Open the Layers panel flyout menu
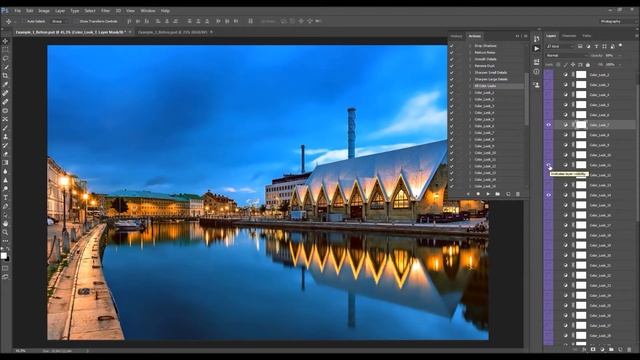The height and width of the screenshot is (360, 640). [636, 36]
